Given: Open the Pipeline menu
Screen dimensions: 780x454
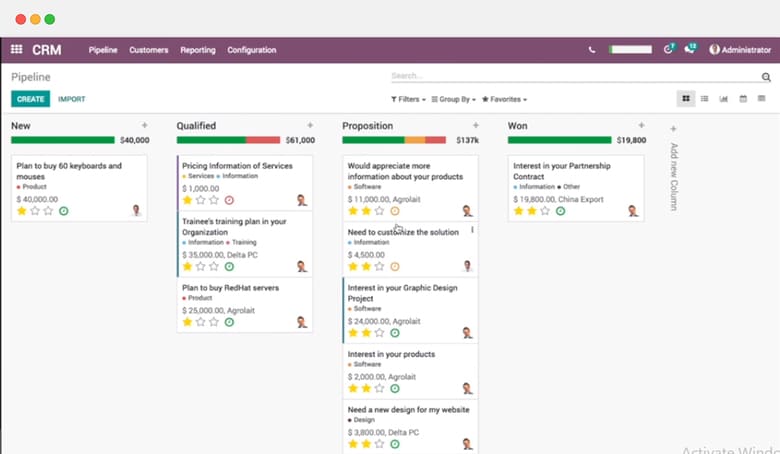Looking at the screenshot, I should point(103,50).
